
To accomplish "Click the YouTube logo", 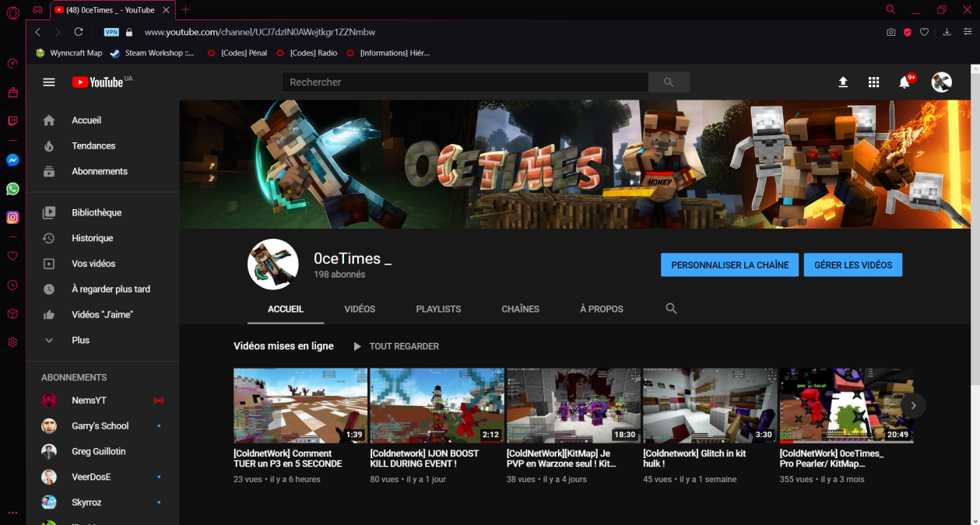I will [x=97, y=82].
